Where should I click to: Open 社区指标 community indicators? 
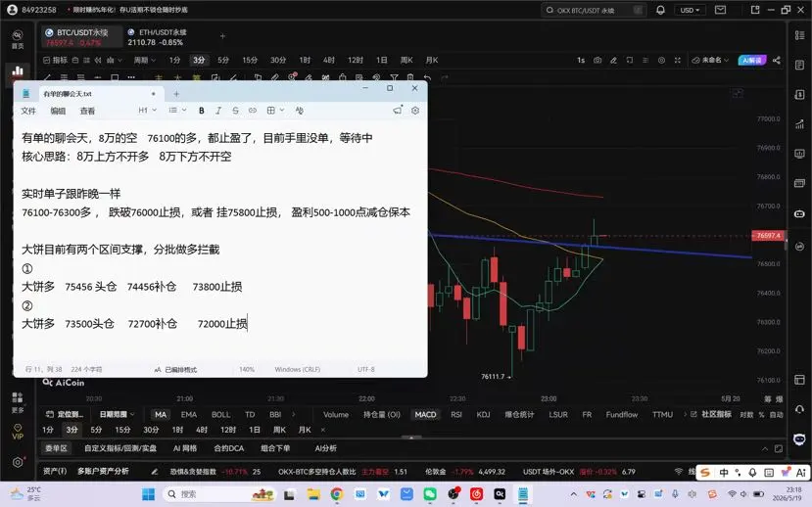(x=711, y=414)
